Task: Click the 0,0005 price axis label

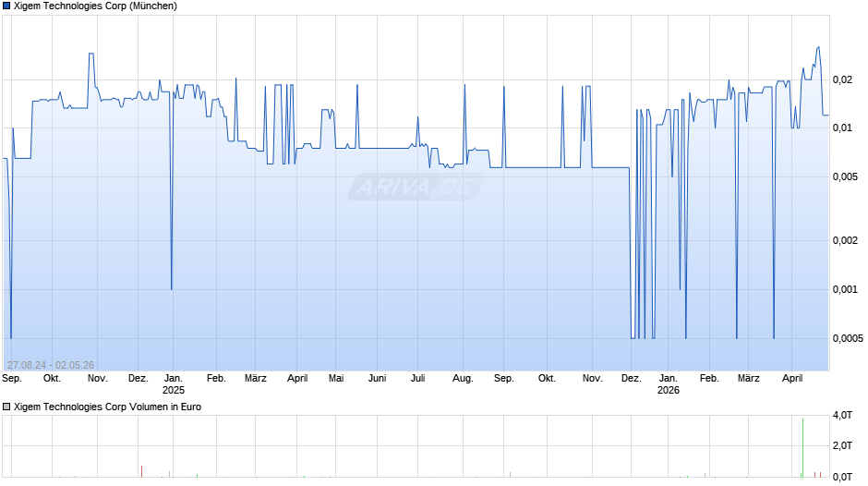Action: pyautogui.click(x=848, y=338)
